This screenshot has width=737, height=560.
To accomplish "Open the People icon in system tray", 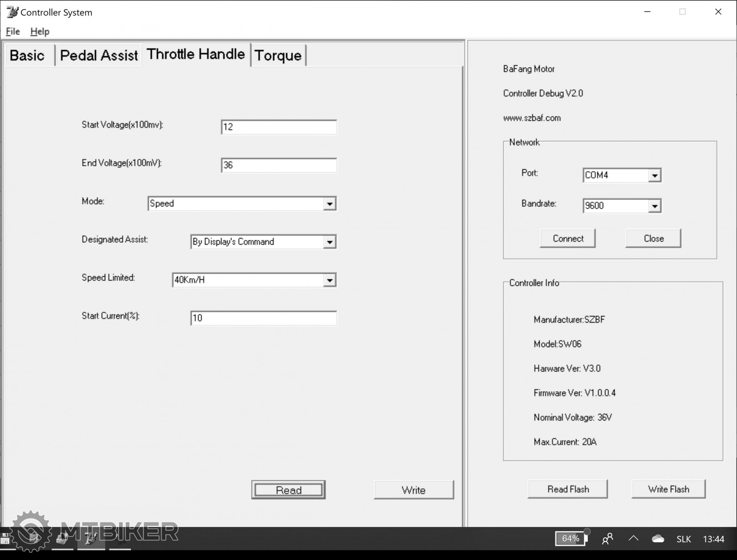I will click(x=607, y=539).
